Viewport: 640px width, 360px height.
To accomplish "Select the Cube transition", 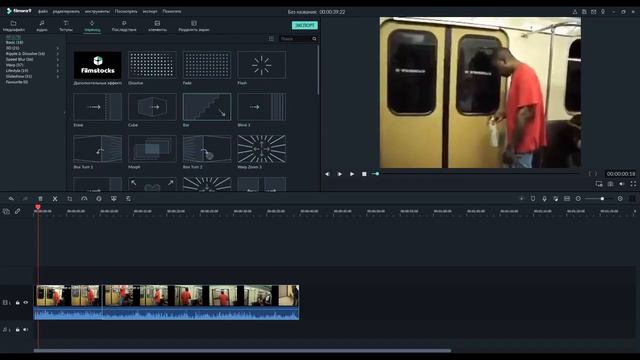I will [x=152, y=107].
